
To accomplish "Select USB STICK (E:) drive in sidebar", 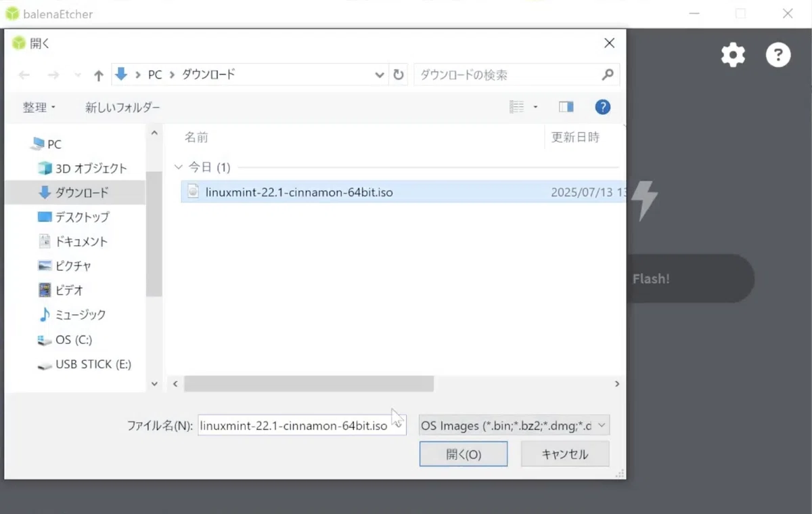I will (84, 364).
